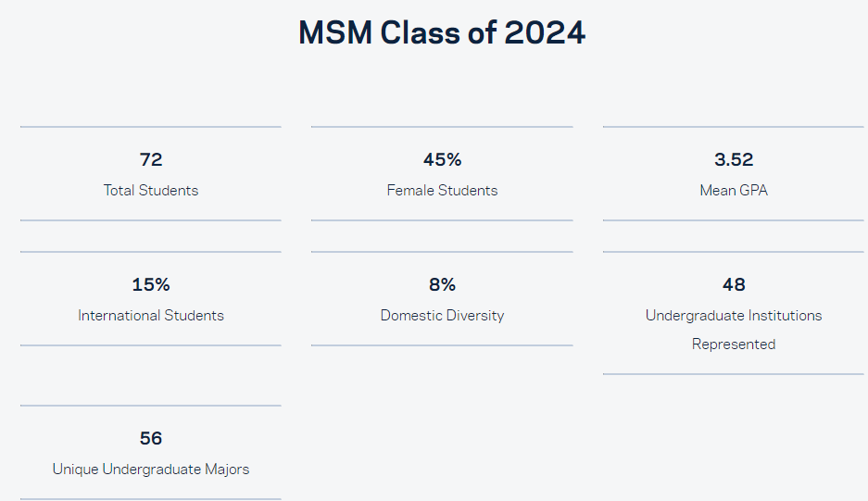The height and width of the screenshot is (501, 868).
Task: Select the 48 institutions figure
Action: tap(734, 284)
